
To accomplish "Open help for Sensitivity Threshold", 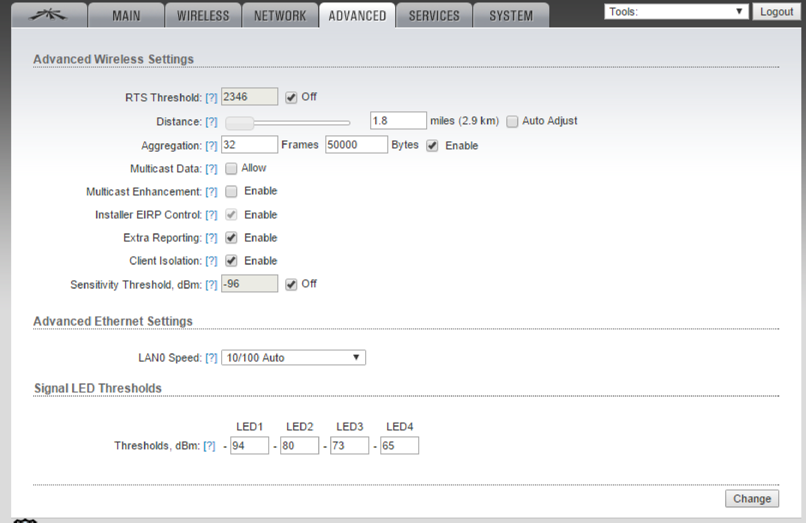I will point(211,285).
